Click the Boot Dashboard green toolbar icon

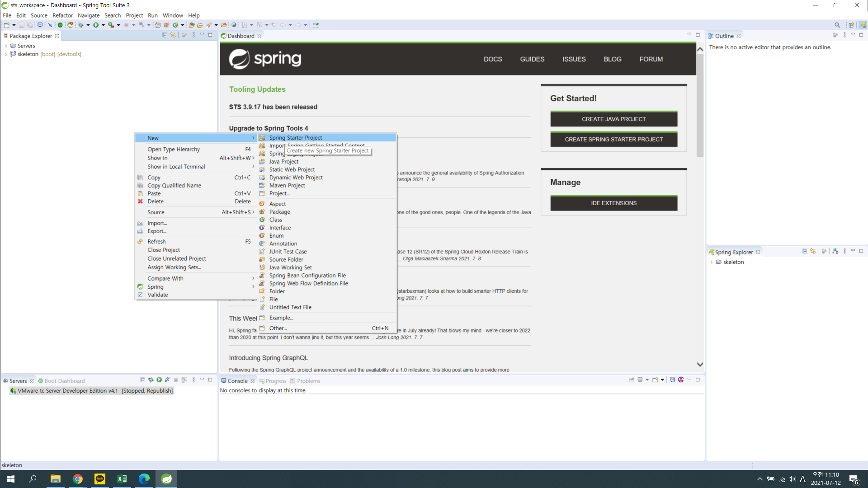click(x=60, y=25)
